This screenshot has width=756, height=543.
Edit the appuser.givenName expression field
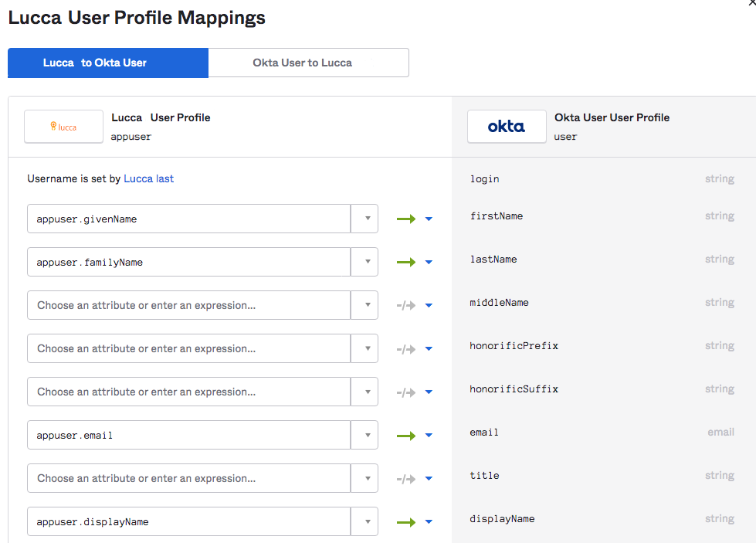189,219
